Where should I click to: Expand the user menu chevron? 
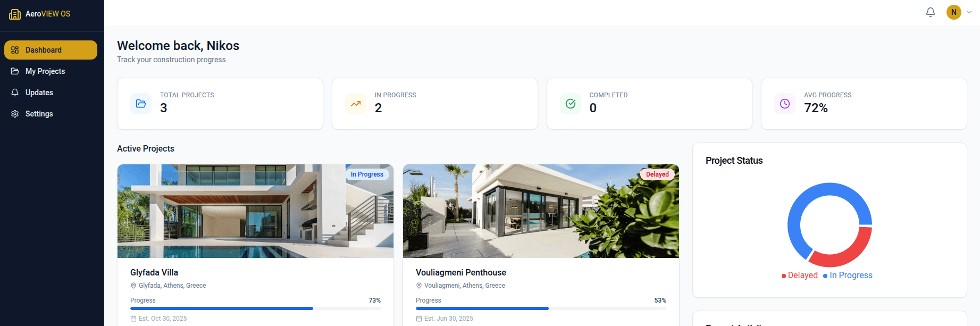[x=969, y=12]
